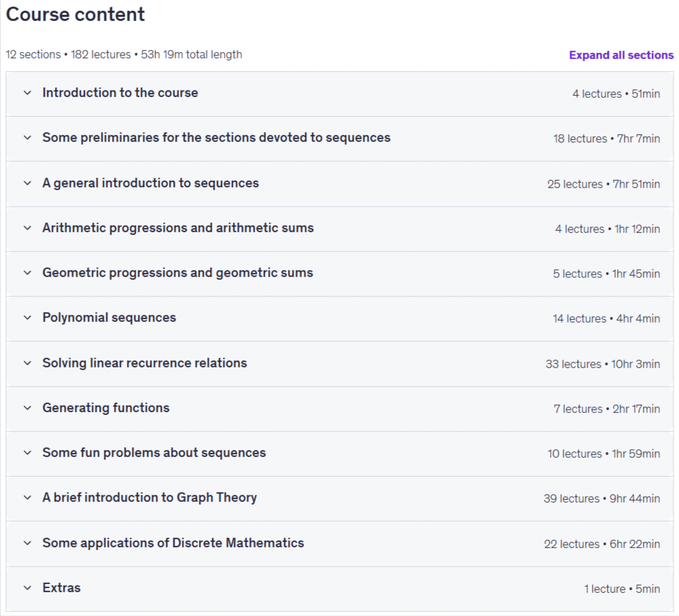
Task: Select 'A general introduction to sequences' title
Action: (x=151, y=183)
